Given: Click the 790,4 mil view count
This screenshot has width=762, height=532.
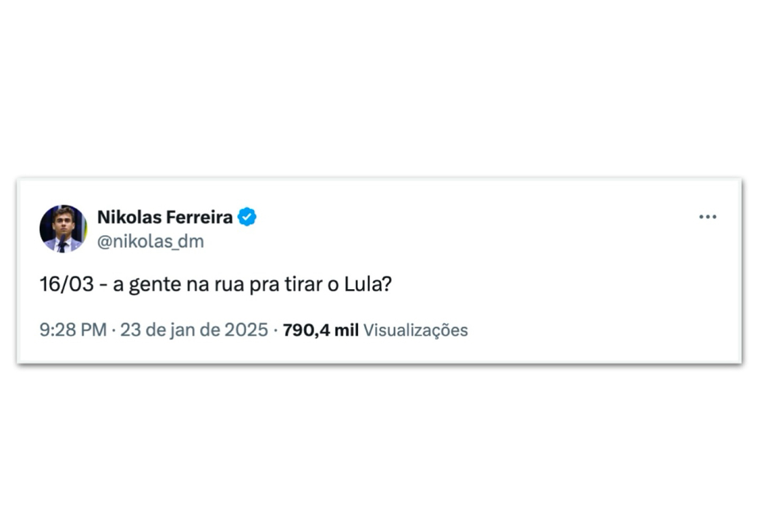Looking at the screenshot, I should 320,330.
